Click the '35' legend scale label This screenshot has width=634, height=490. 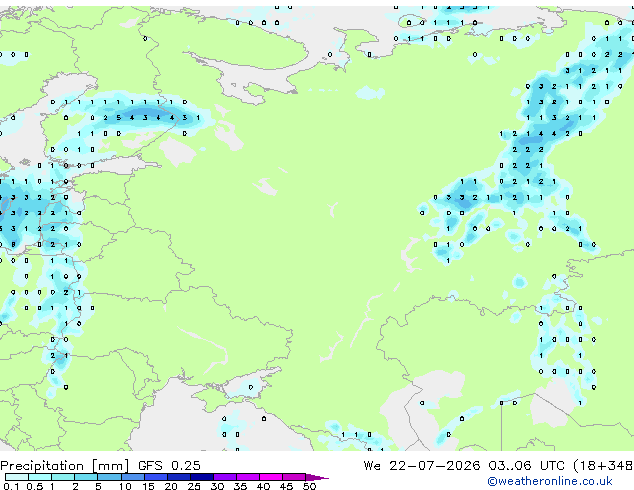(x=241, y=486)
